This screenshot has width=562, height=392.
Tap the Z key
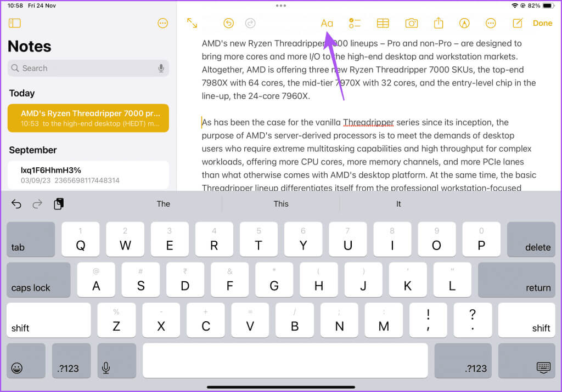116,320
